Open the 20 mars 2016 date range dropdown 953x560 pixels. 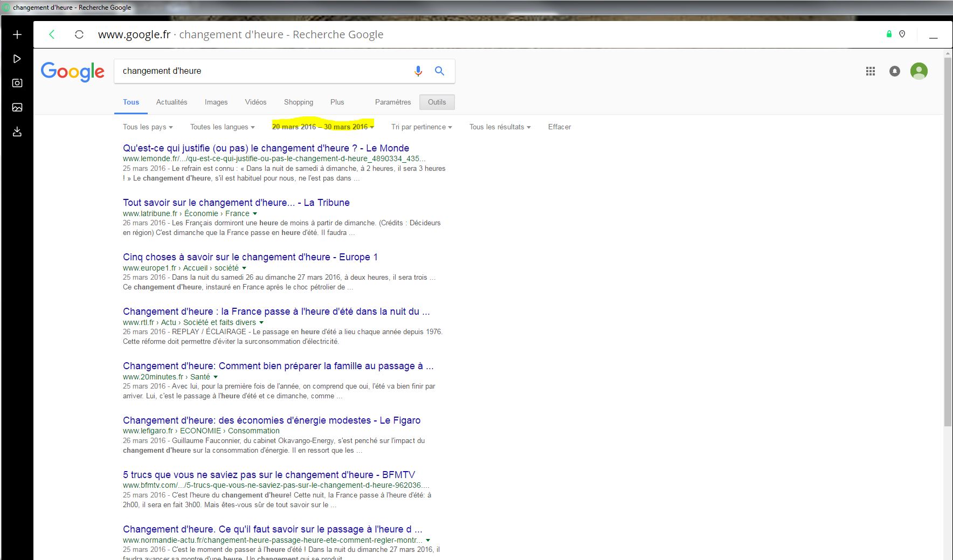tap(322, 127)
